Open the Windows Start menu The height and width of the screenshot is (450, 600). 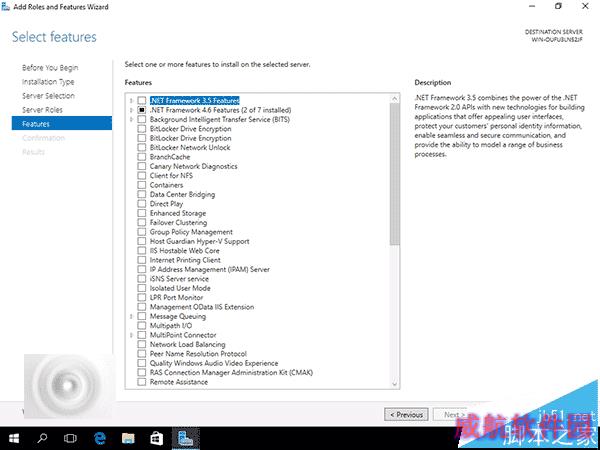tap(14, 438)
